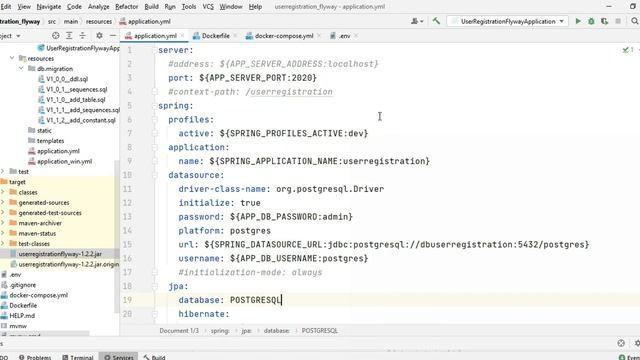Open the Build menu
Screen dimensions: 640x360
tap(151, 7)
